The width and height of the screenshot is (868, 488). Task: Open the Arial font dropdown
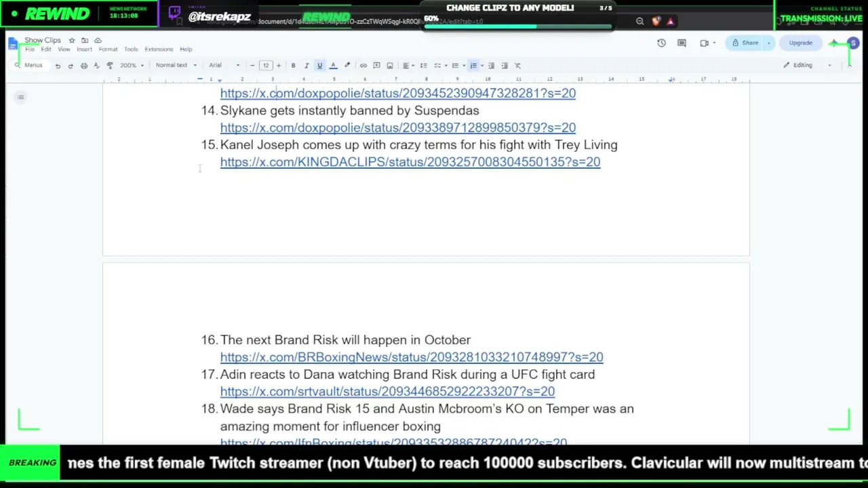click(x=224, y=66)
